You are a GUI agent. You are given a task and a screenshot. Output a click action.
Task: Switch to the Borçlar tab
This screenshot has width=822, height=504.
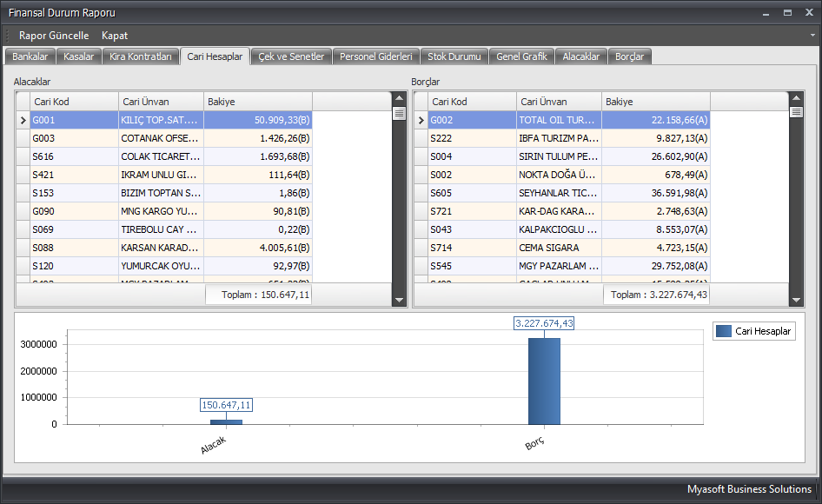[x=630, y=56]
